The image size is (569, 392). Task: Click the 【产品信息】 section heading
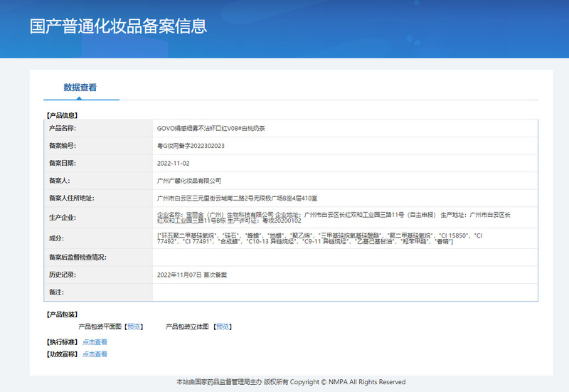(x=62, y=115)
